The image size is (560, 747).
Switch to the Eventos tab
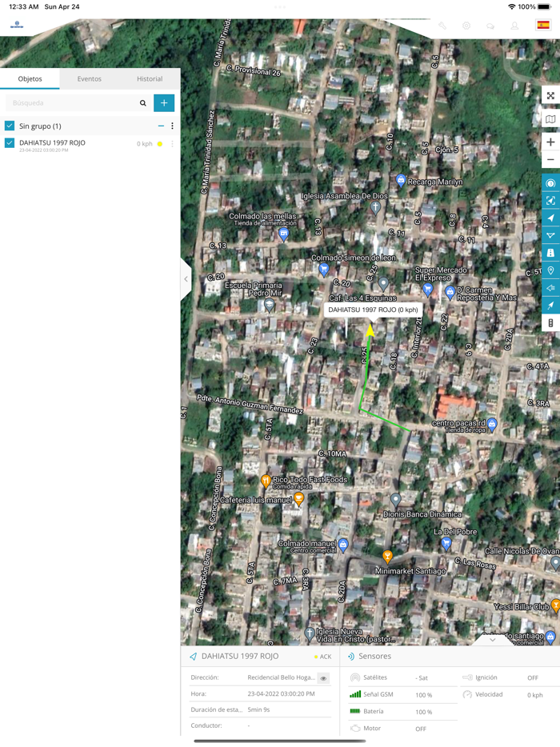pyautogui.click(x=89, y=78)
